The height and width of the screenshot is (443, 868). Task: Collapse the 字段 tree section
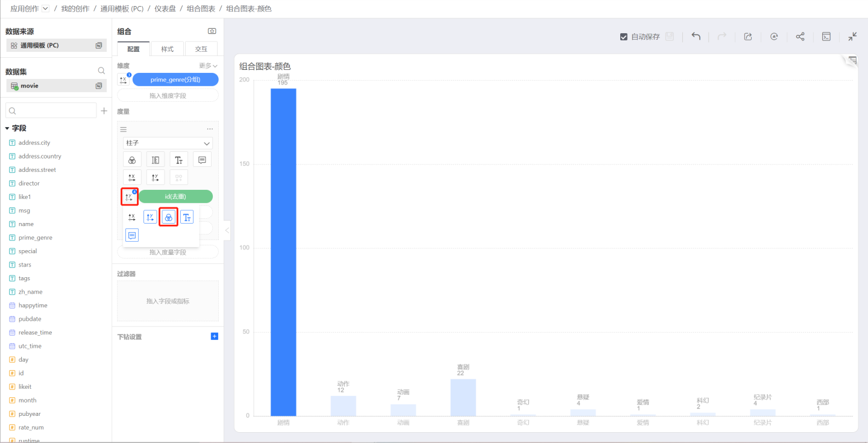point(7,128)
